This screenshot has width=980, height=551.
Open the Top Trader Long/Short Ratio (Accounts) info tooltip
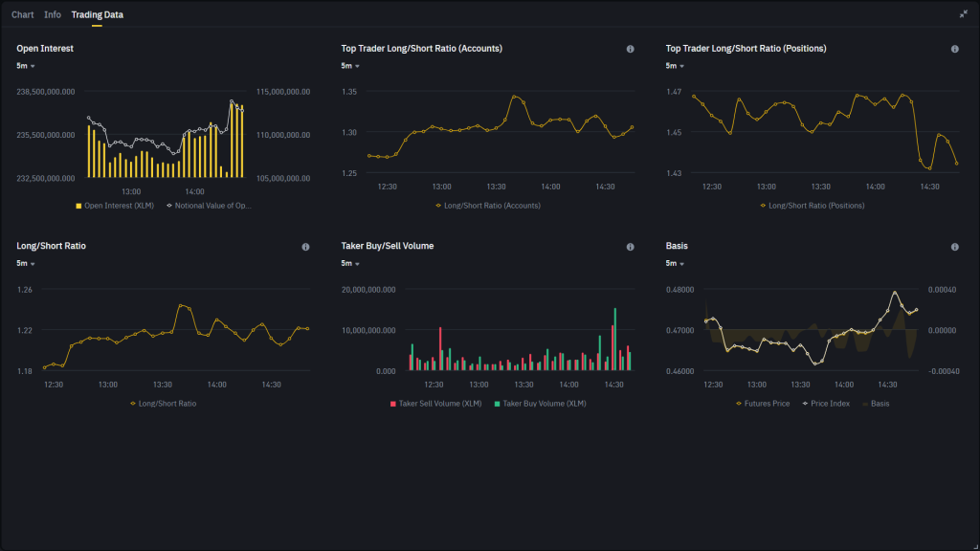[x=630, y=48]
